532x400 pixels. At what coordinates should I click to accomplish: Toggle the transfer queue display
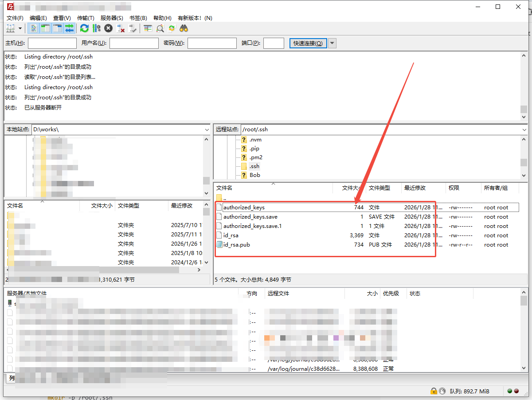(x=69, y=28)
